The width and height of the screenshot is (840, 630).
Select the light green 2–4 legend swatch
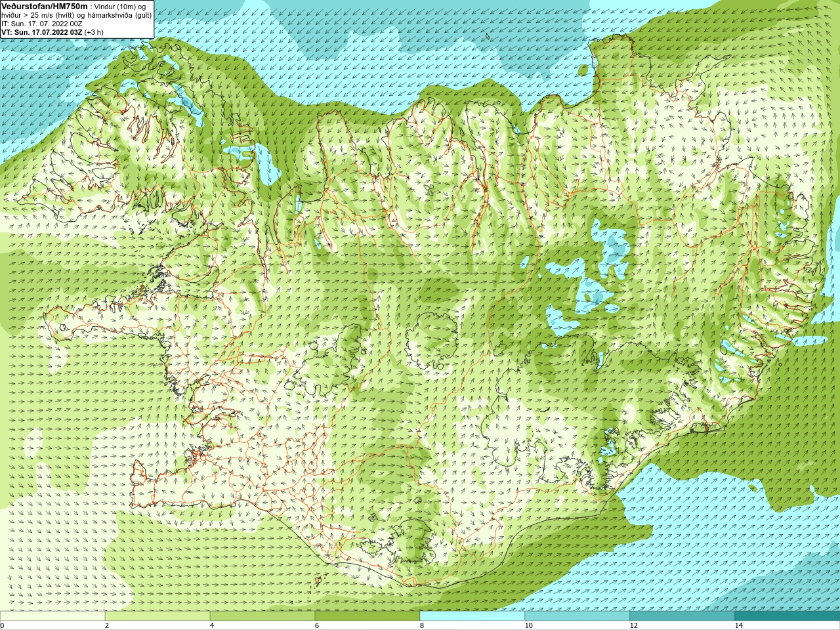coord(157,616)
